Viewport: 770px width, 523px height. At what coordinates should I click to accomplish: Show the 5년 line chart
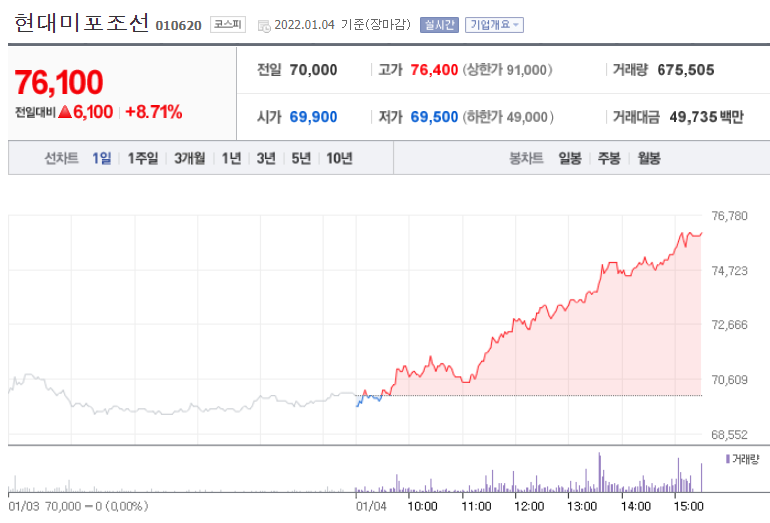coord(301,158)
